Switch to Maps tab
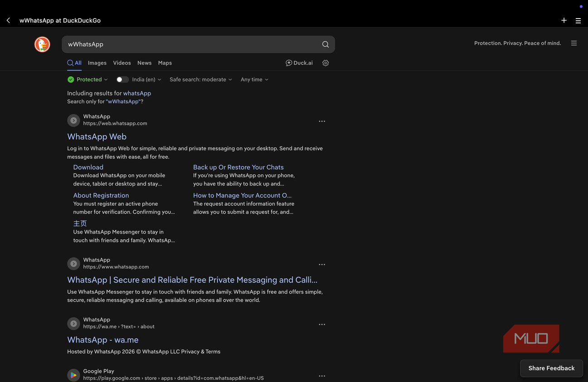This screenshot has width=588, height=382. point(165,63)
